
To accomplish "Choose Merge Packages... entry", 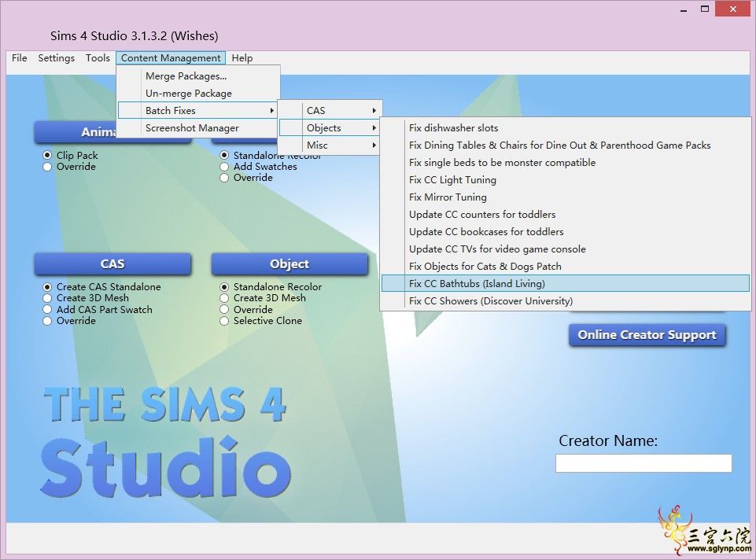I will coord(199,76).
